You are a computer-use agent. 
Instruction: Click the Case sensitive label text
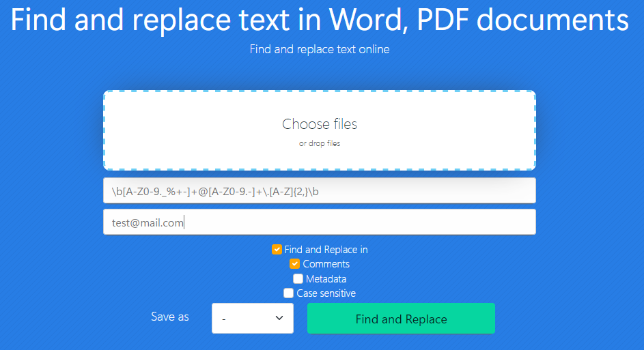pos(326,293)
